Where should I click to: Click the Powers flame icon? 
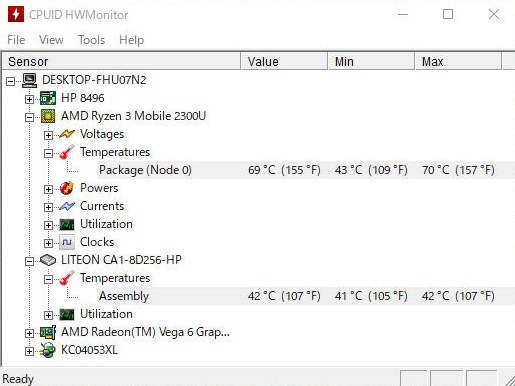67,188
